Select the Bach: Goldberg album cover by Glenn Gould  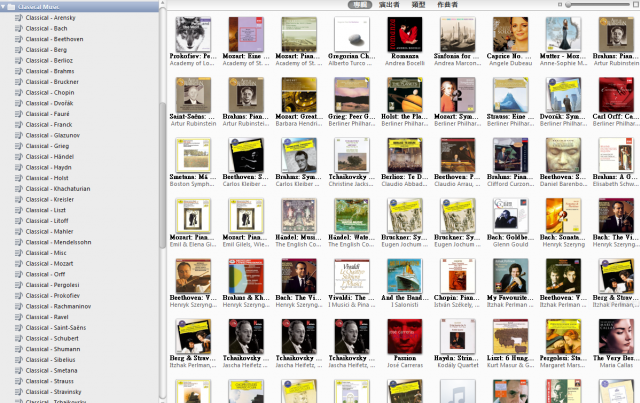click(510, 216)
